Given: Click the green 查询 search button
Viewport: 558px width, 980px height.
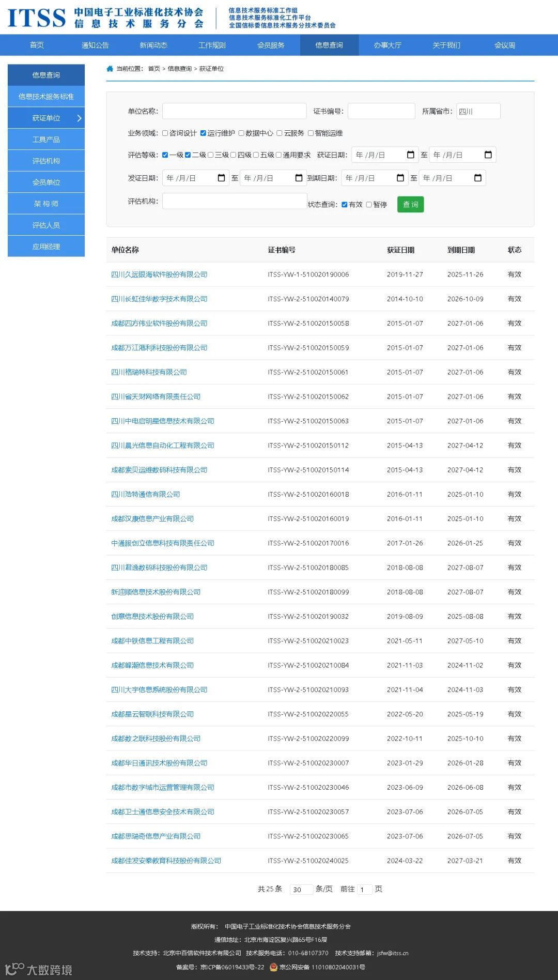Looking at the screenshot, I should pos(411,205).
